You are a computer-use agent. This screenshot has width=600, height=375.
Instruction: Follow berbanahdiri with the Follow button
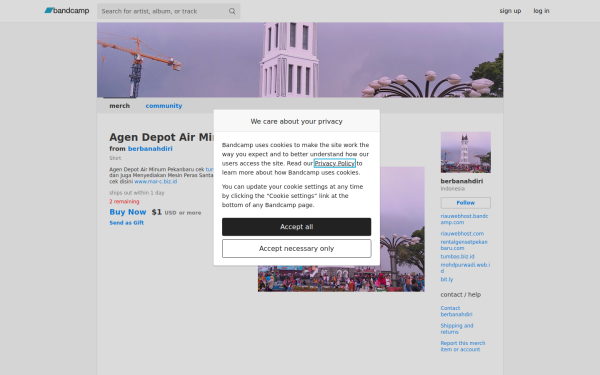(465, 203)
